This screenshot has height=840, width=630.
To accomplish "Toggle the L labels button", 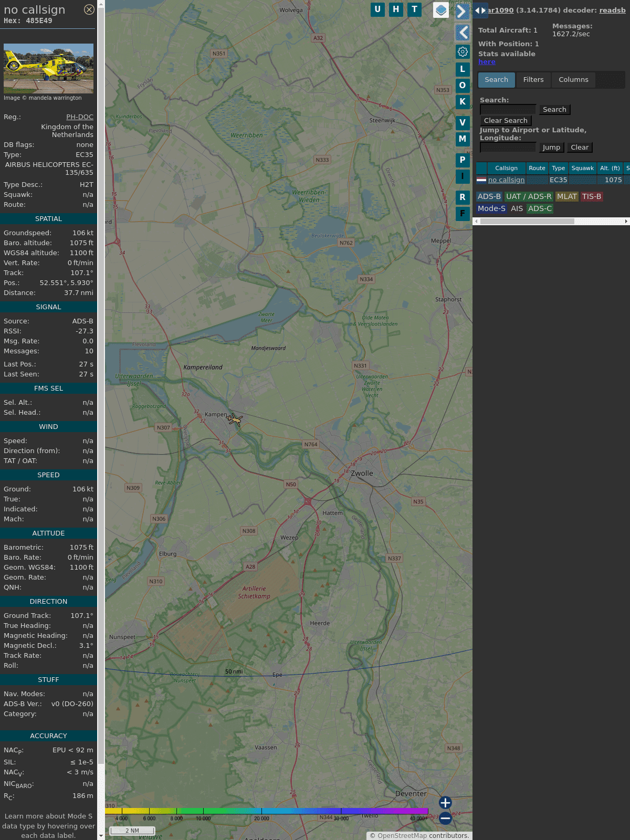I will point(463,69).
